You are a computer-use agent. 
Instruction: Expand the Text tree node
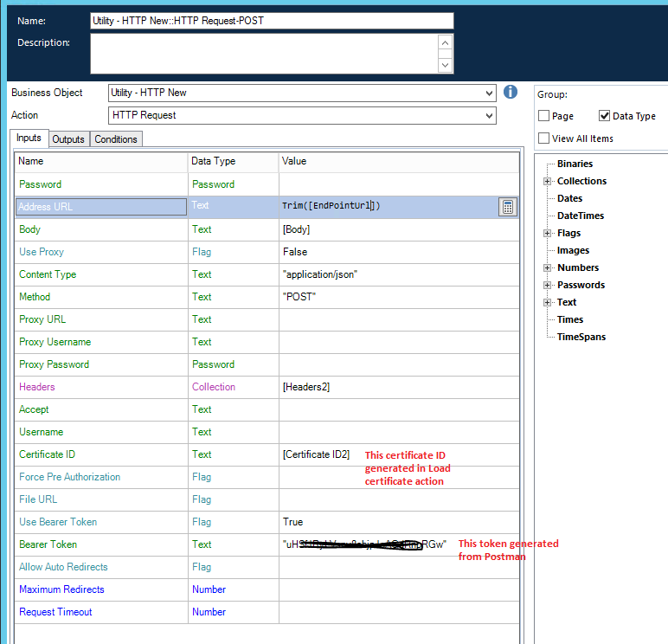pyautogui.click(x=547, y=302)
